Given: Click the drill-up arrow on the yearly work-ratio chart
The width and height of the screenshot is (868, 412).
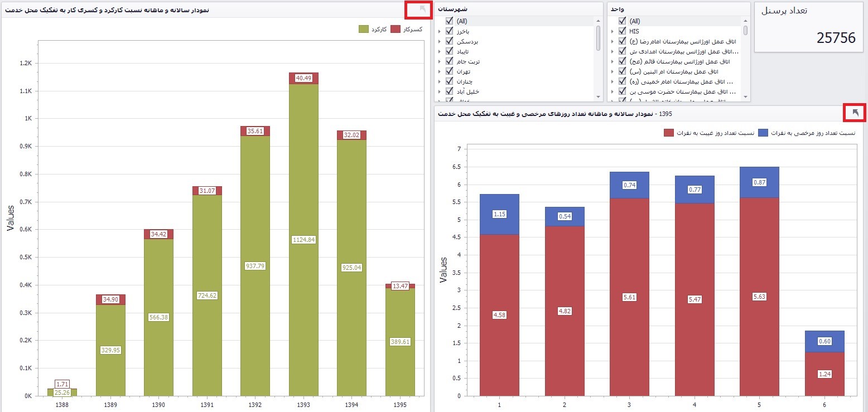Looking at the screenshot, I should coord(423,9).
